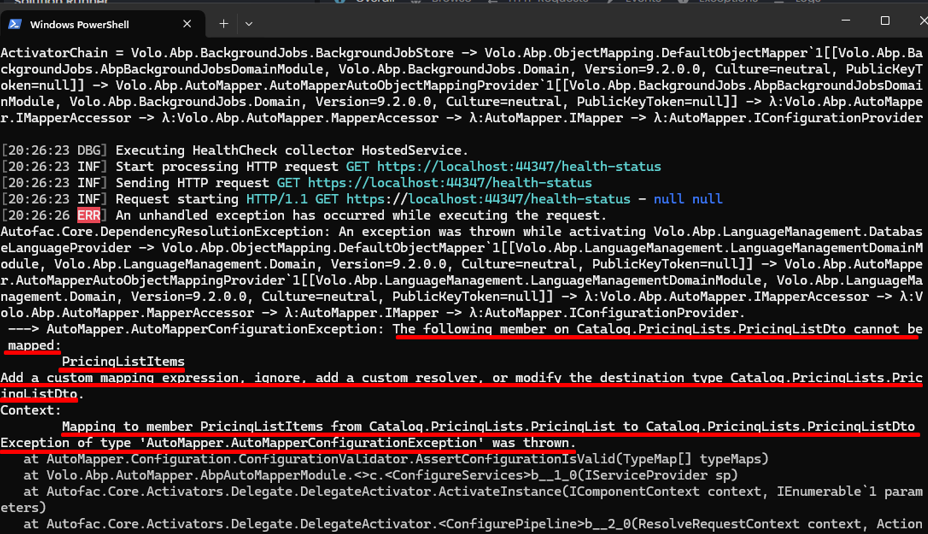928x534 pixels.
Task: Maximize the terminal window
Action: coord(884,21)
